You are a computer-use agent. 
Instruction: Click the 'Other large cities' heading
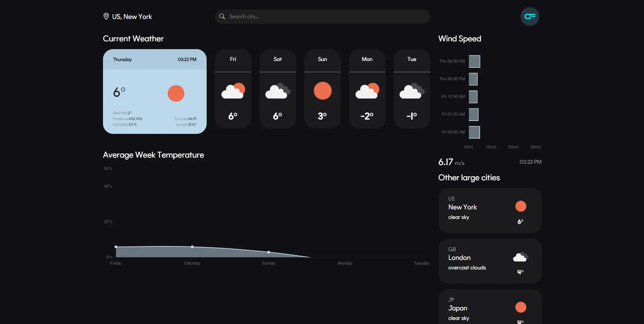(469, 178)
